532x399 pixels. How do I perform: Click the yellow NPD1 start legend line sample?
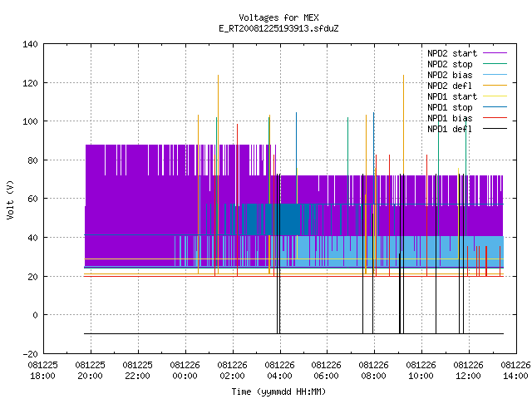click(495, 96)
